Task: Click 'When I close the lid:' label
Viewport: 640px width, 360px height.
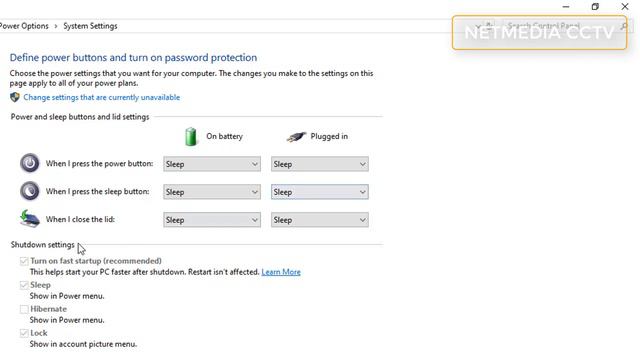Action: point(80,219)
